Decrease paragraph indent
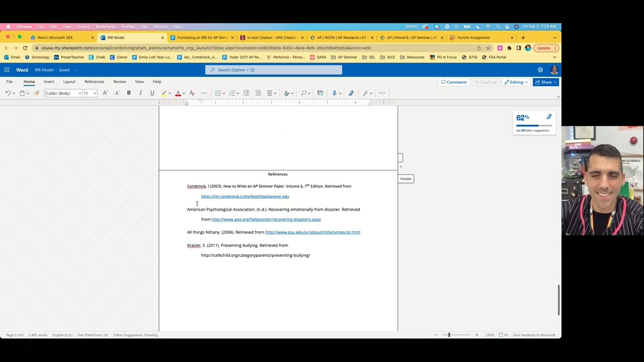644x362 pixels. (246, 93)
